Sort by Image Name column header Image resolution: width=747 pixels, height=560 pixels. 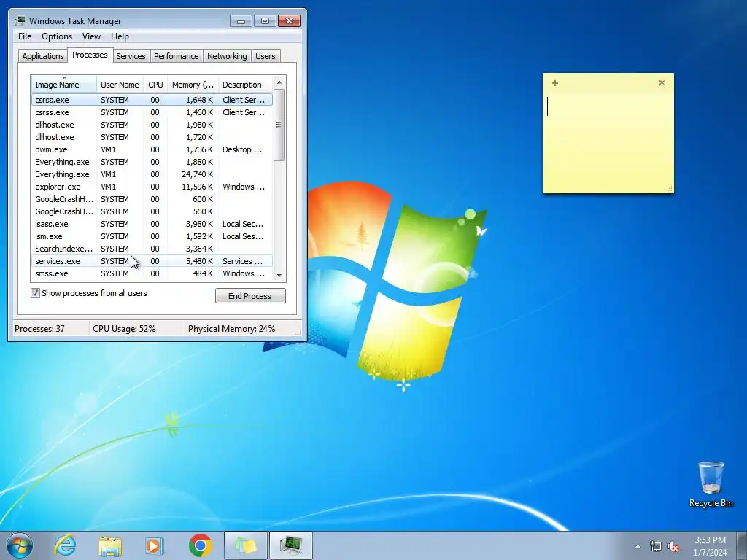point(64,85)
